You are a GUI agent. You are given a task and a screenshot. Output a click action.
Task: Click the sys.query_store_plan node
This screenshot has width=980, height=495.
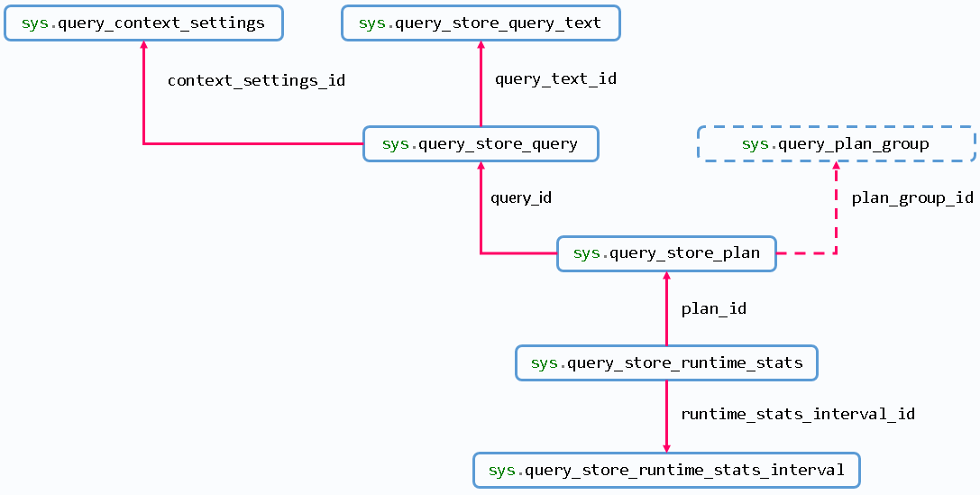[666, 253]
